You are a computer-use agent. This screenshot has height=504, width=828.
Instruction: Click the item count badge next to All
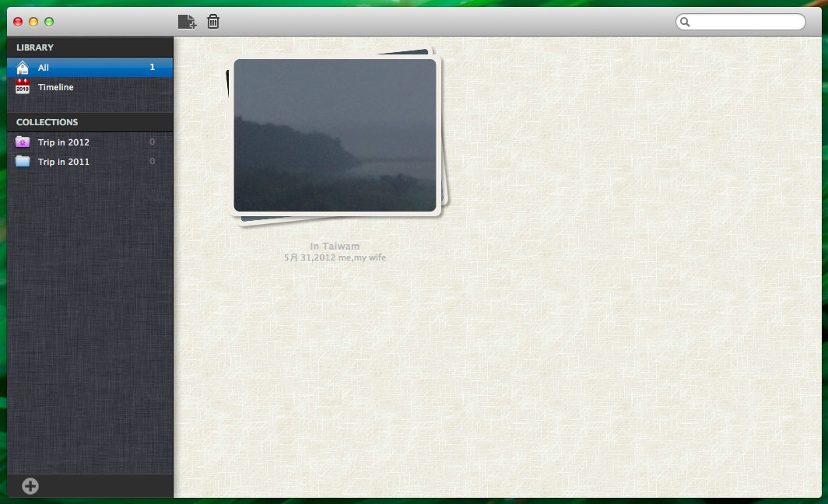tap(153, 68)
